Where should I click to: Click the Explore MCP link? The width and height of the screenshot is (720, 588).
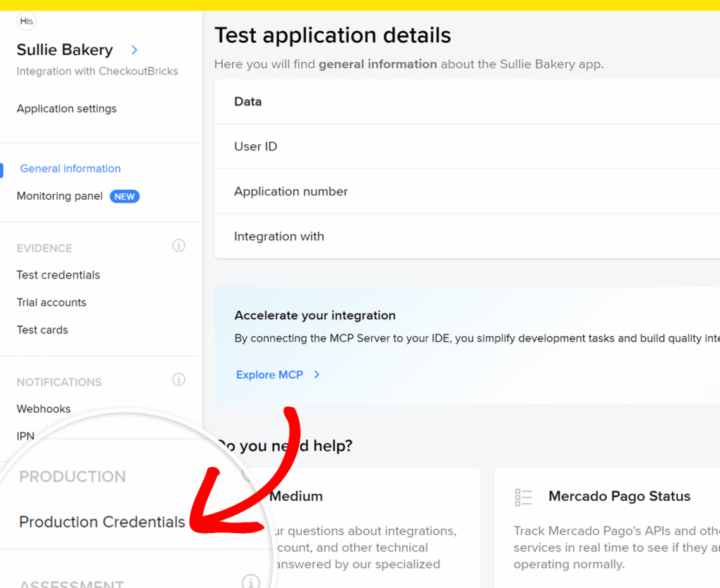point(269,375)
